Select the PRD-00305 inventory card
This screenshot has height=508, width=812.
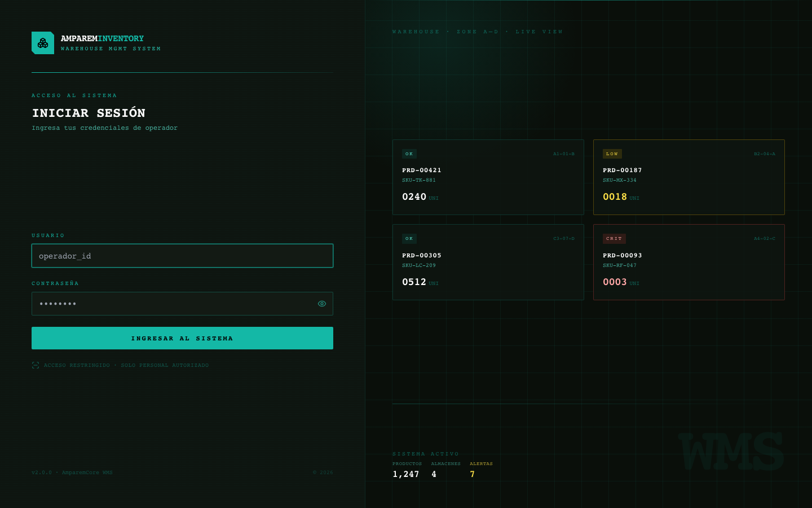(488, 262)
